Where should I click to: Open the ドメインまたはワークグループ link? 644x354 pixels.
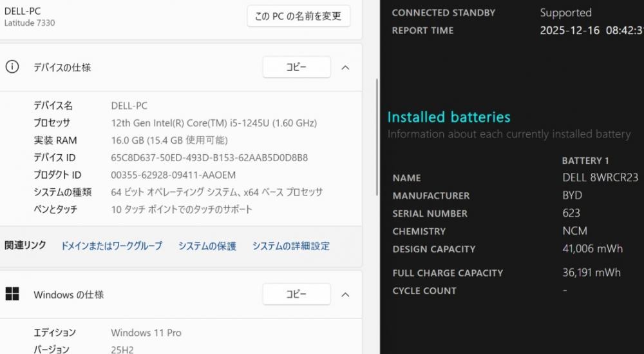point(111,246)
